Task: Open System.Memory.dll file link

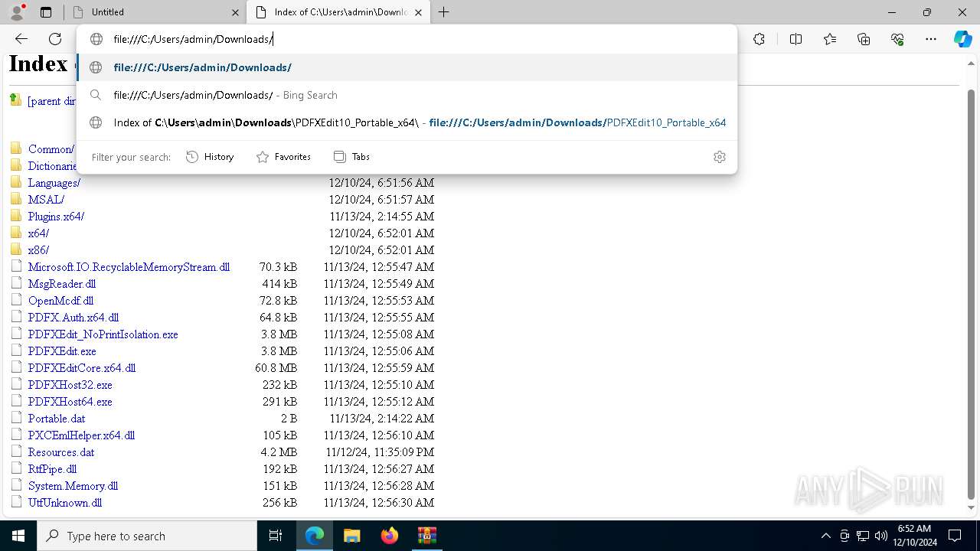Action: coord(73,486)
